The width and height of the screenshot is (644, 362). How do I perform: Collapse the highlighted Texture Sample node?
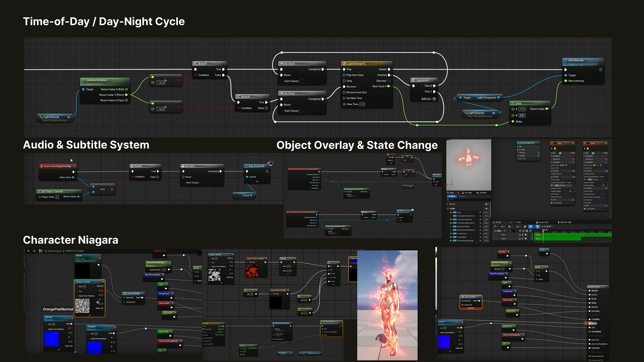(103, 282)
